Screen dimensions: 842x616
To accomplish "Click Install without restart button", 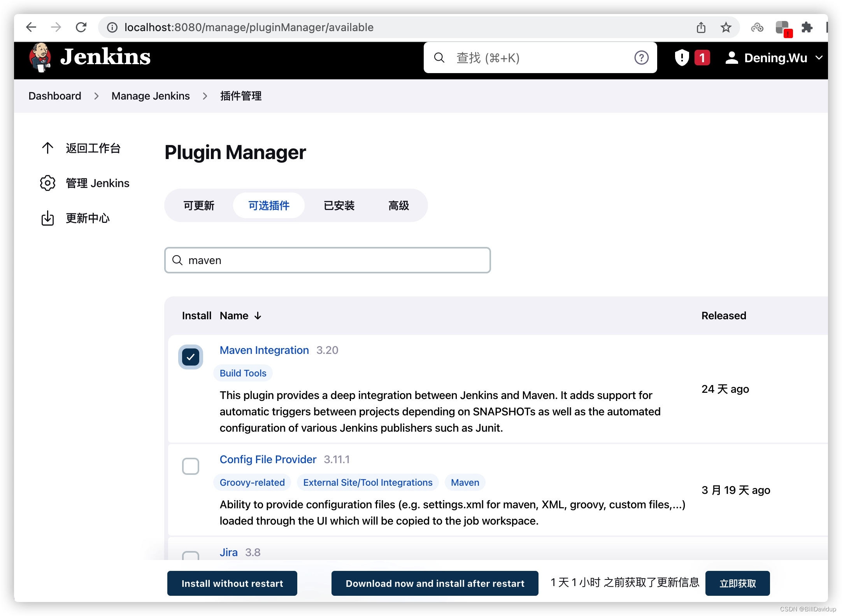I will click(232, 583).
